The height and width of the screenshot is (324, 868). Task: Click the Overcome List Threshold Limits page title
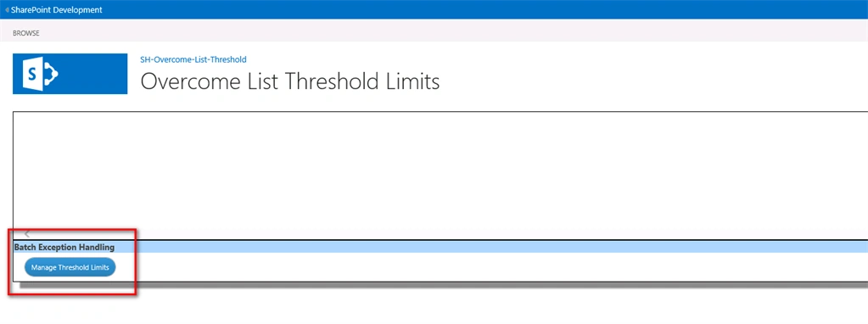pyautogui.click(x=290, y=81)
